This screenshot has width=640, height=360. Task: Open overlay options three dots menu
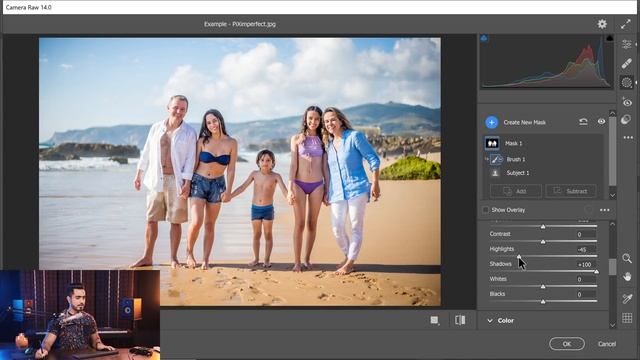click(604, 210)
